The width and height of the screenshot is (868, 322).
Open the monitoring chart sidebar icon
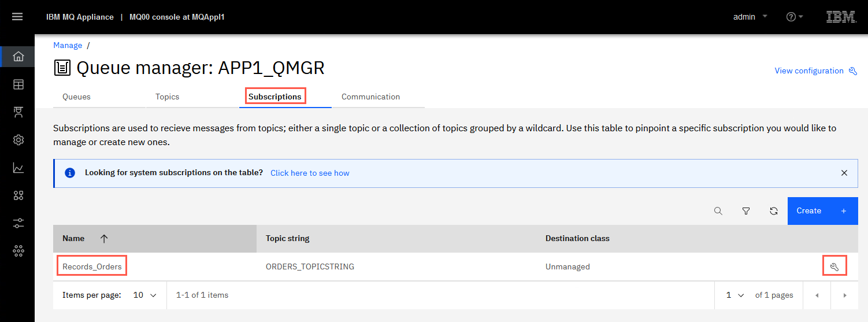click(18, 168)
